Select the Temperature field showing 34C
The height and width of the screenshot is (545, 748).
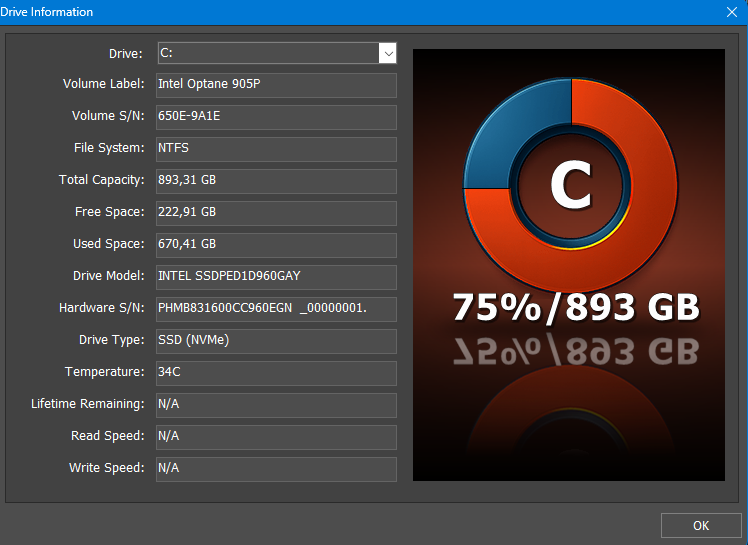pyautogui.click(x=276, y=373)
